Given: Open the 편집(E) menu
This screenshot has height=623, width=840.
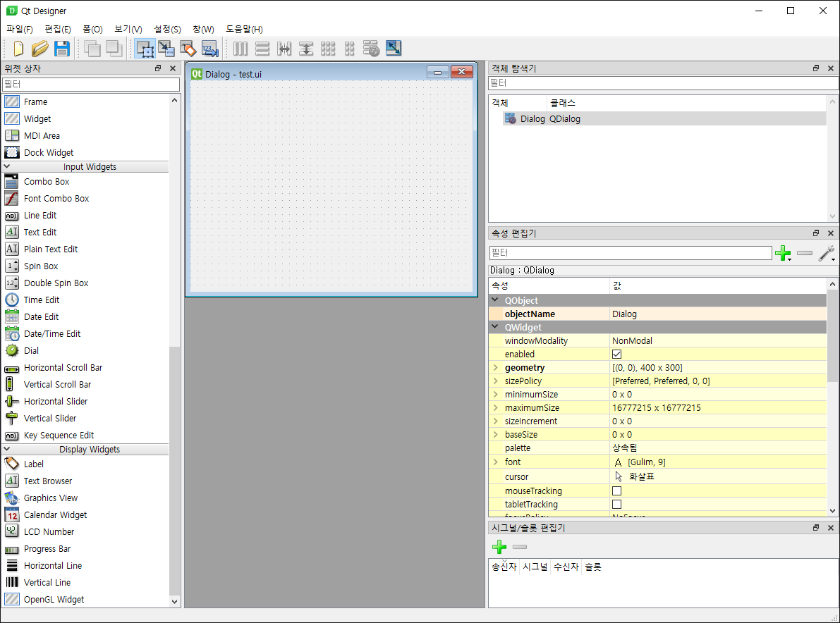Looking at the screenshot, I should tap(58, 30).
